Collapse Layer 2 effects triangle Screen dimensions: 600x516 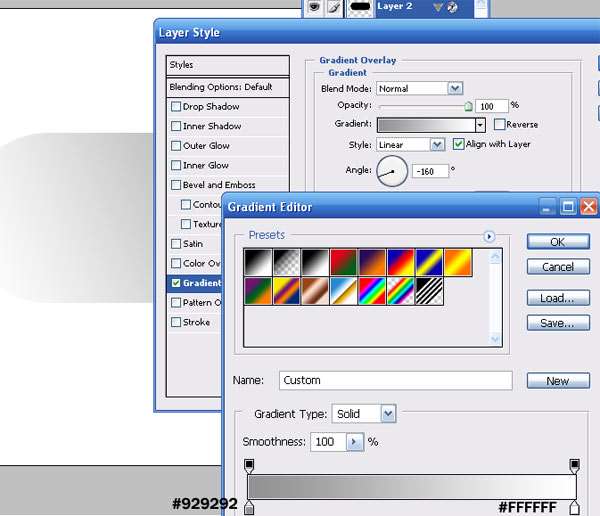(437, 7)
